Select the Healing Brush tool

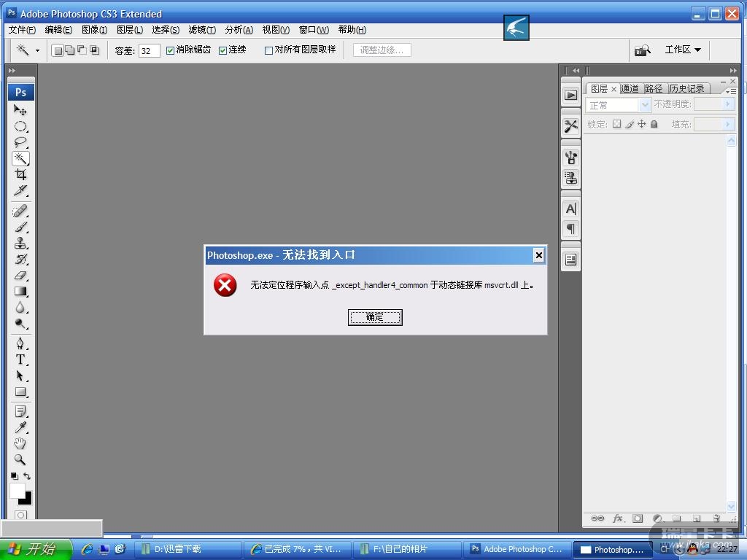20,211
